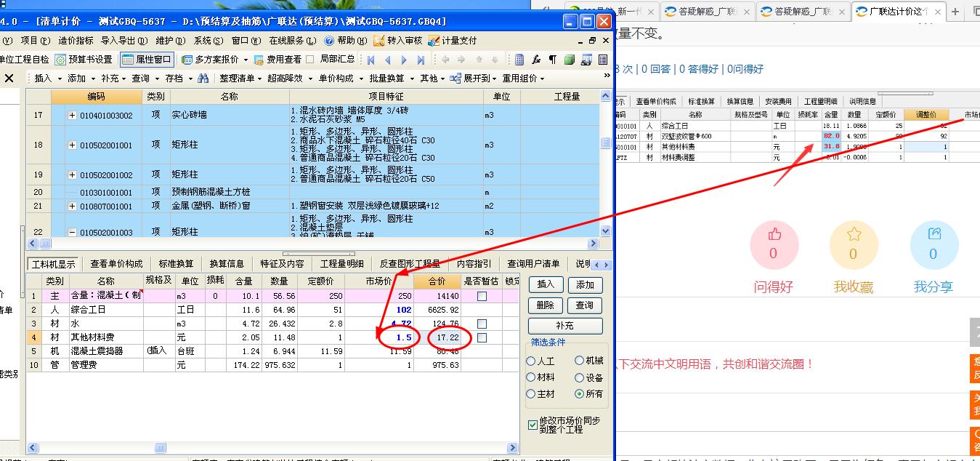Click the monitor icon beside the cube
980x461 pixels.
pos(586,60)
